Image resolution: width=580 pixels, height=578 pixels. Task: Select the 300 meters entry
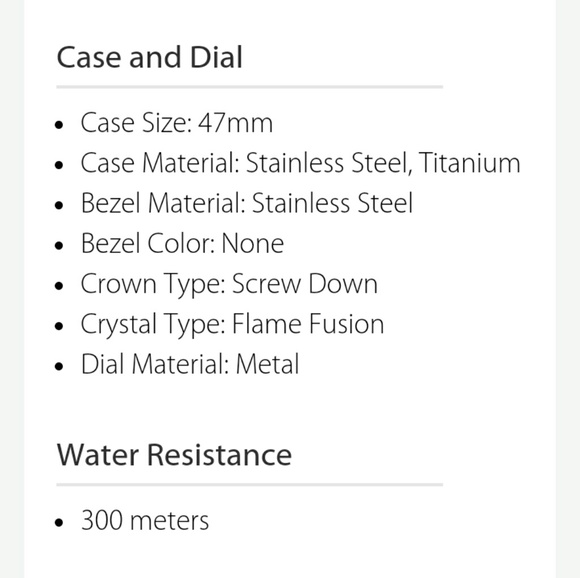[145, 521]
